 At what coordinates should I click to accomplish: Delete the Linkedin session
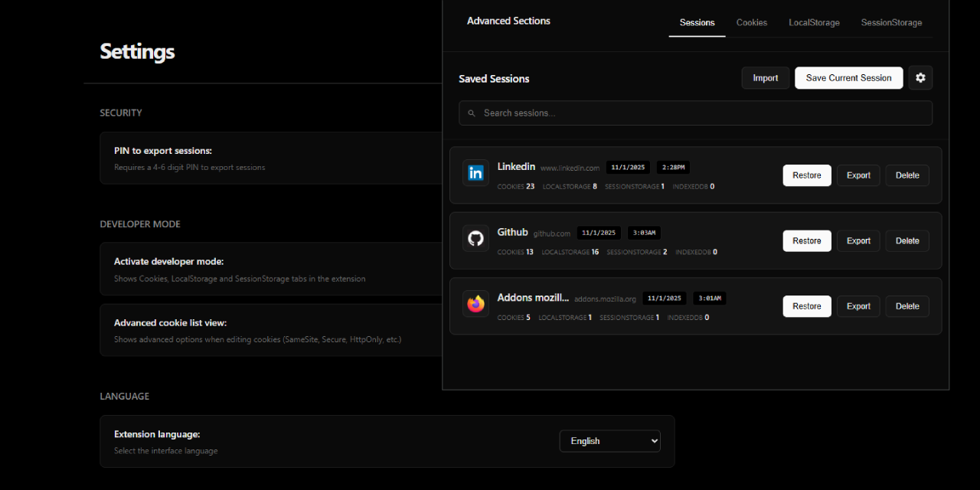[907, 175]
